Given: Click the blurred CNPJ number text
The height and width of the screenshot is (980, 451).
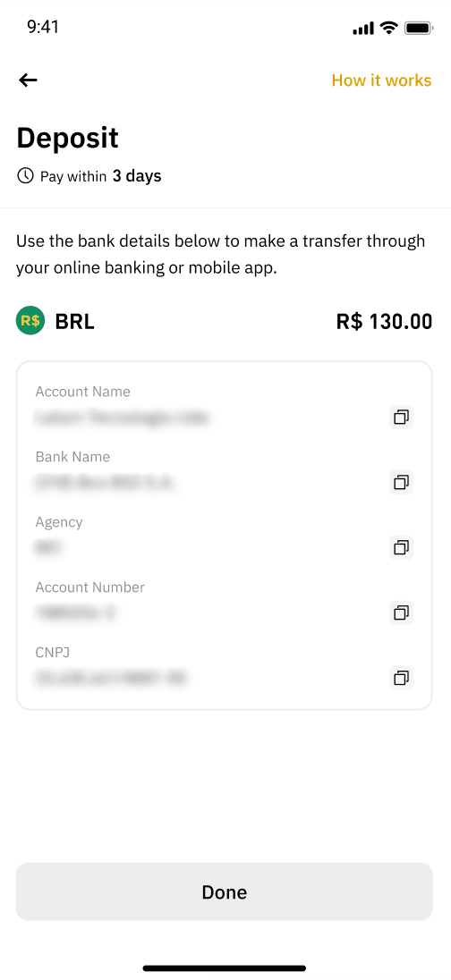Looking at the screenshot, I should coord(111,678).
